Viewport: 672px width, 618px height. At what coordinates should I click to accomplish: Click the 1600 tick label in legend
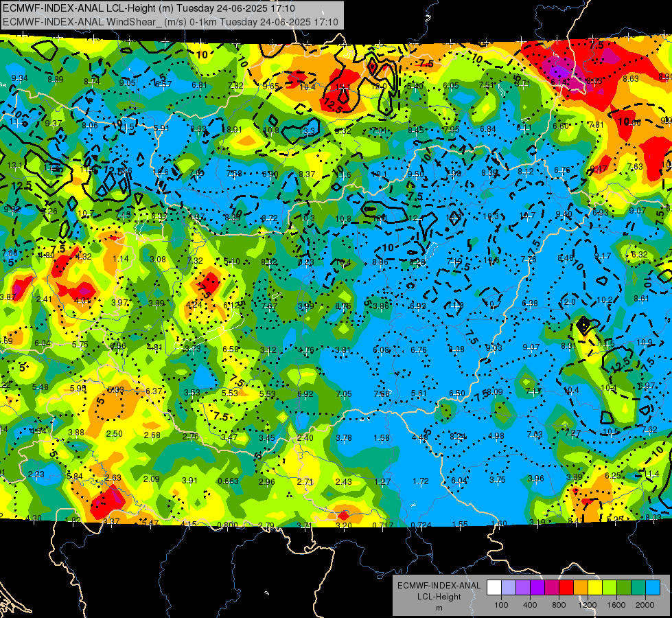pos(616,605)
